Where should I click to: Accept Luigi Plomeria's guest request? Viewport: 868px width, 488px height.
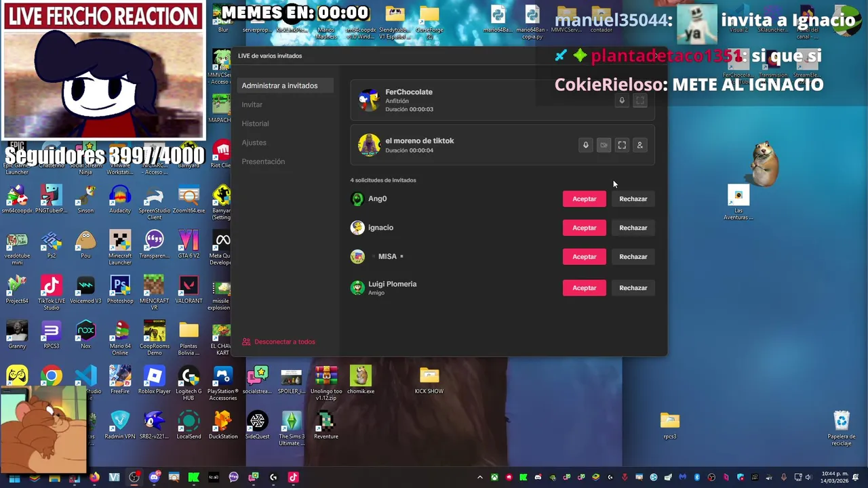(x=585, y=288)
